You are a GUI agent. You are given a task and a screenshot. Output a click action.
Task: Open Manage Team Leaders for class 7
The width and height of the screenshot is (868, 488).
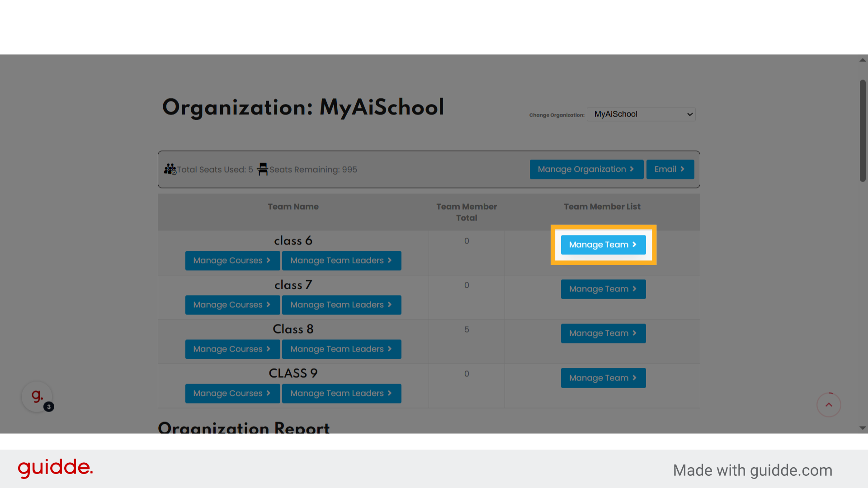point(341,305)
